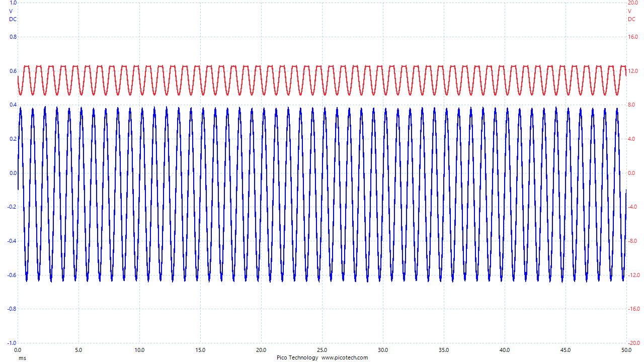The height and width of the screenshot is (362, 644).
Task: Click the red axis value -20.0
Action: point(634,343)
